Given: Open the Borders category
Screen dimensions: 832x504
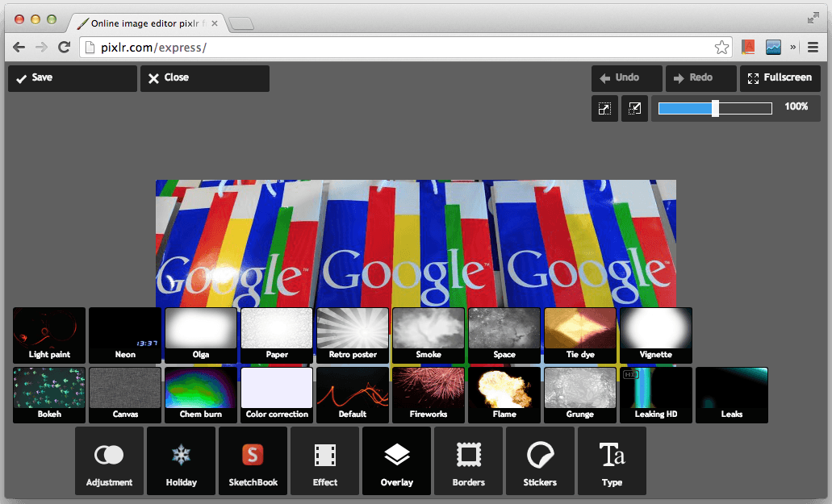Looking at the screenshot, I should (x=468, y=460).
